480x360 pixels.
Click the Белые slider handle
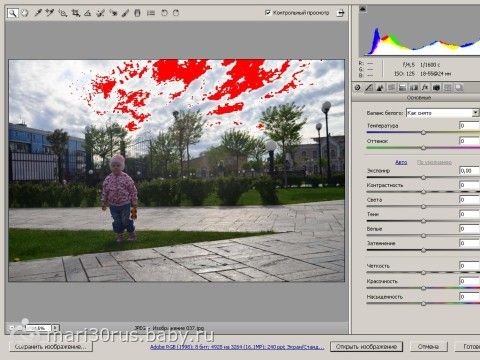point(423,235)
